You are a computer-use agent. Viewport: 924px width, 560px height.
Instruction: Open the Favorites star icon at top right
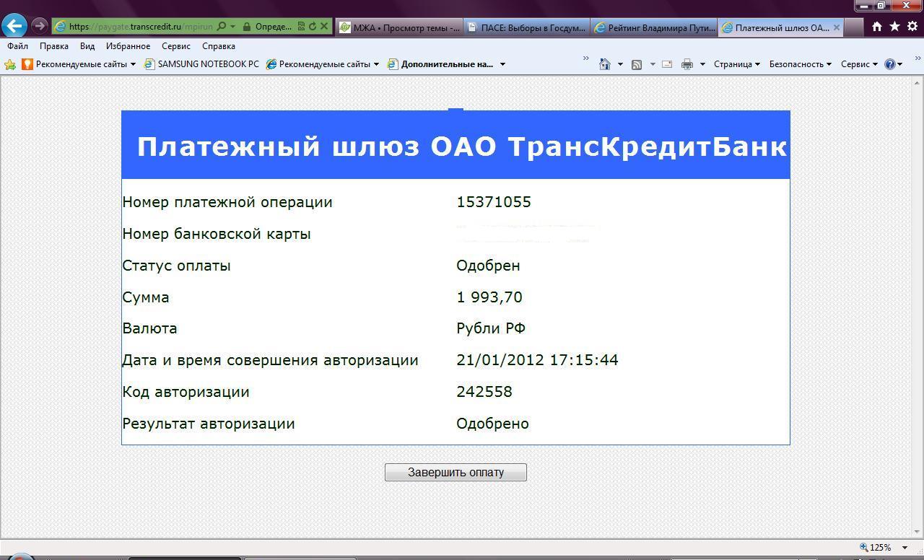click(x=894, y=27)
